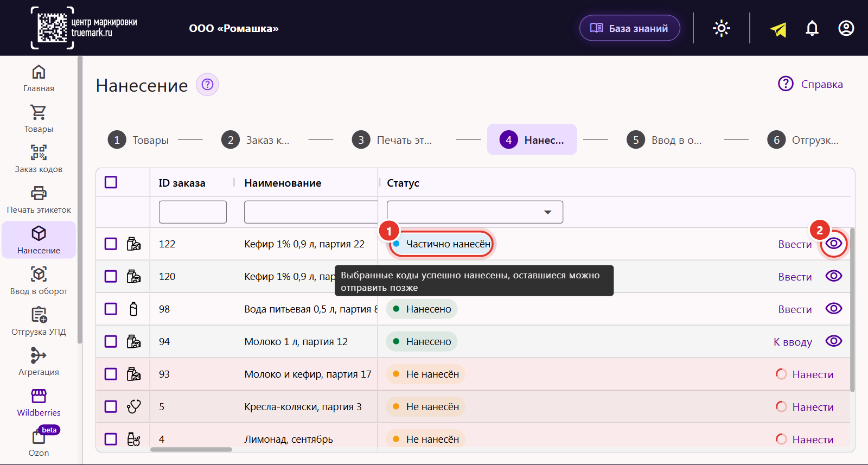Click the table horizontal scrollbar
This screenshot has height=465, width=868.
pos(191,449)
